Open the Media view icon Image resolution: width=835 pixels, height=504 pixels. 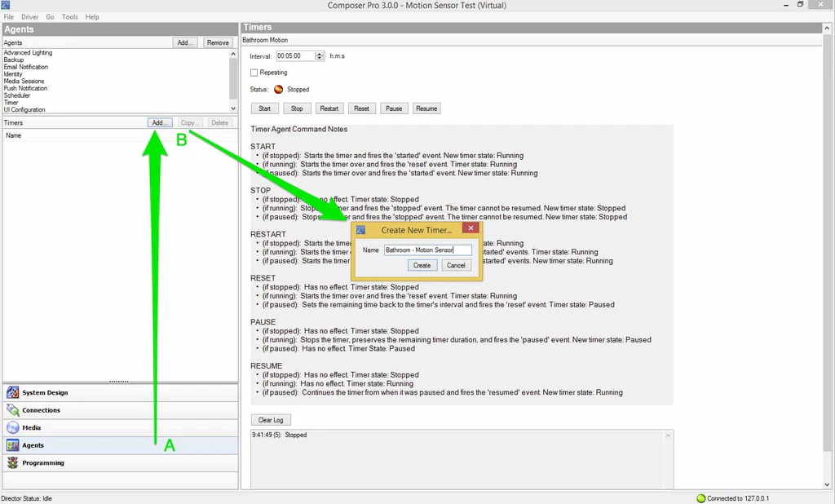13,428
